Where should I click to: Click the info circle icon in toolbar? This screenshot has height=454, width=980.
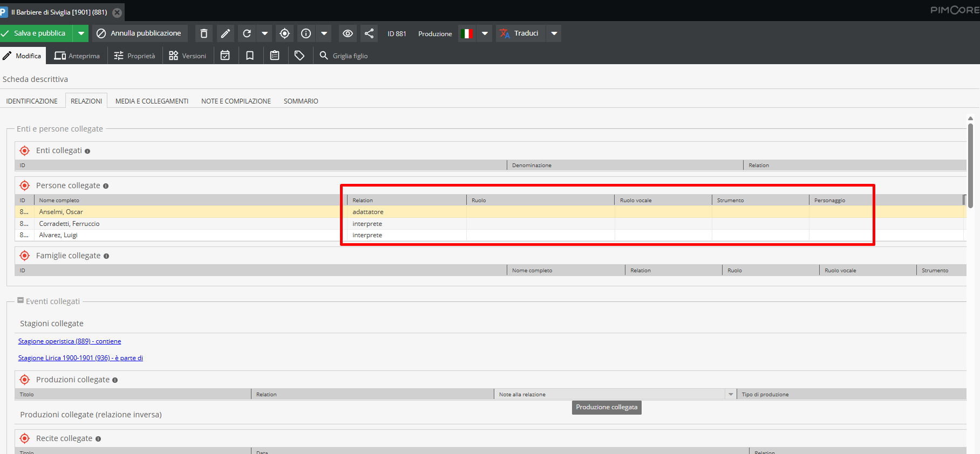(x=306, y=33)
